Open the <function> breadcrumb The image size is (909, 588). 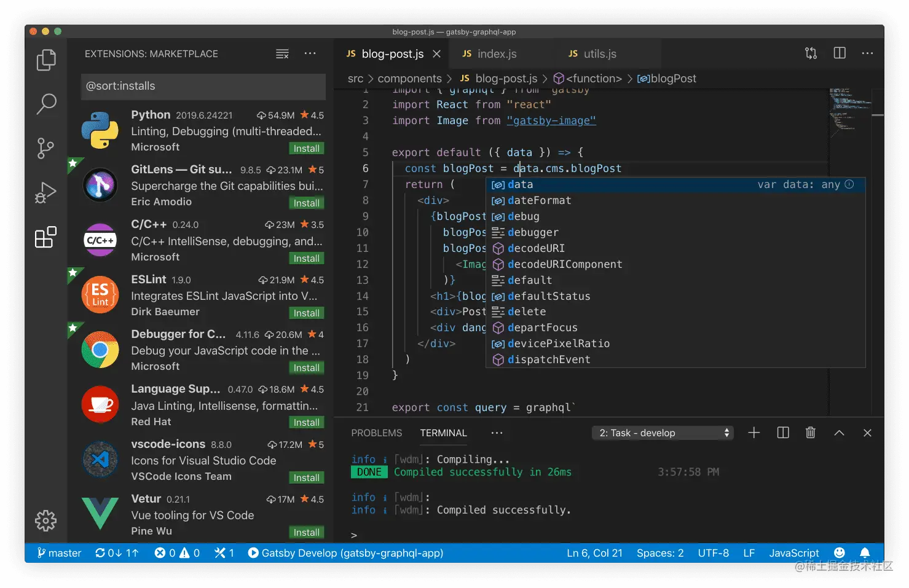(x=588, y=79)
